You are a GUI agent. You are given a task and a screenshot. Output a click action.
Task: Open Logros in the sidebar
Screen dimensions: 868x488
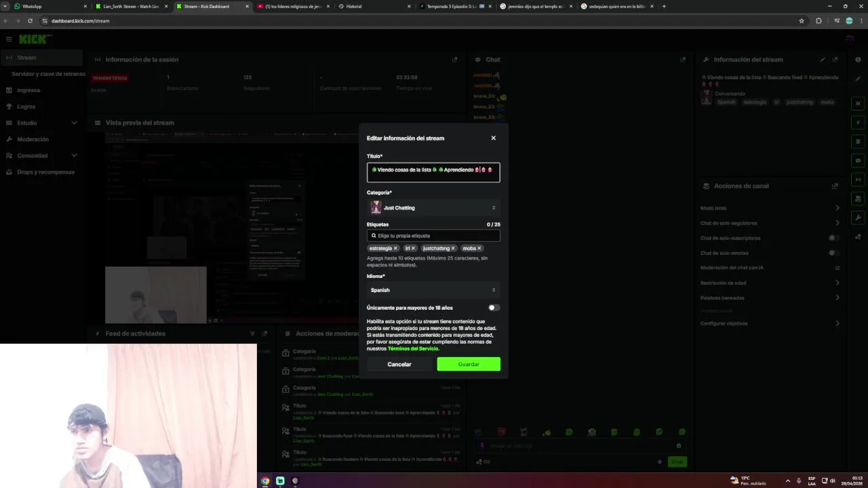click(26, 106)
